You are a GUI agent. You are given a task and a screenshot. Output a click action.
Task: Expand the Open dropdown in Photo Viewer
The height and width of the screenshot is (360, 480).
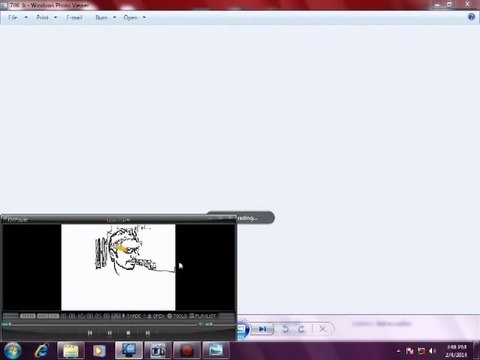pos(135,17)
